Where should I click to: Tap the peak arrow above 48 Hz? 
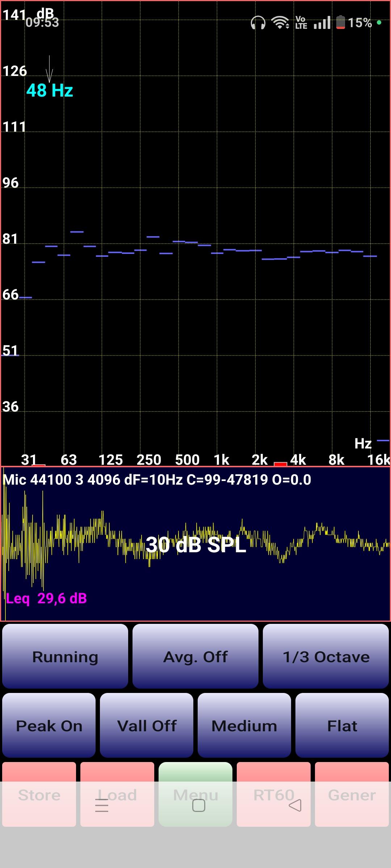[50, 69]
